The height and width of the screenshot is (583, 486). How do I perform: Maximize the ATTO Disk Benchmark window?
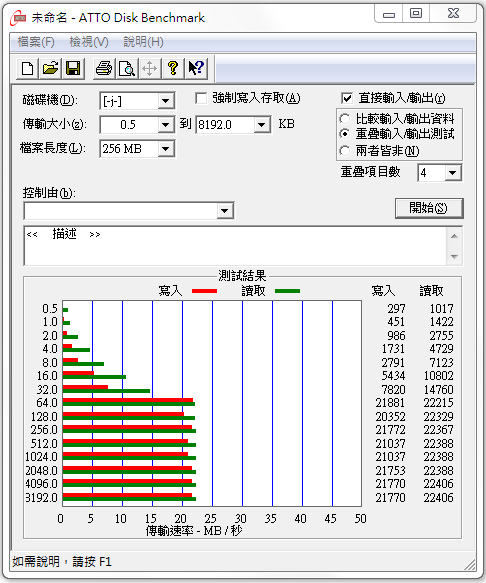click(416, 14)
